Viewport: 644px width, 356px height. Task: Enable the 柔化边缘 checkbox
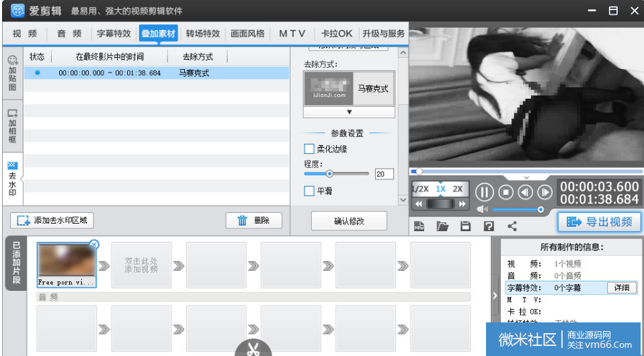coord(309,149)
